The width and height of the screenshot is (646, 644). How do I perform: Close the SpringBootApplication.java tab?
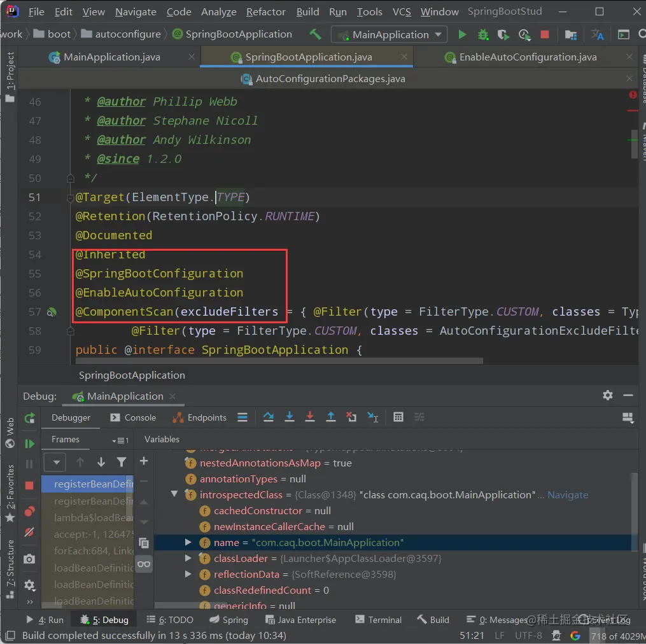pyautogui.click(x=404, y=57)
